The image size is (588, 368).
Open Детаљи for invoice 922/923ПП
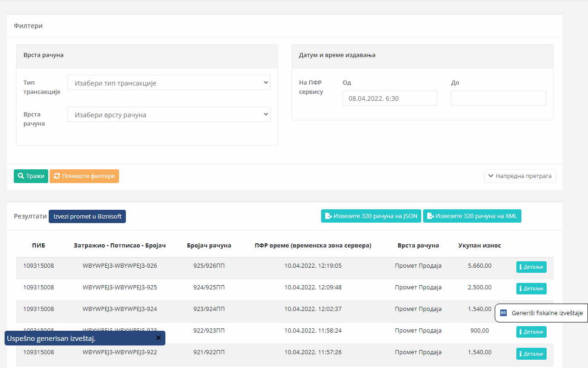pyautogui.click(x=531, y=332)
